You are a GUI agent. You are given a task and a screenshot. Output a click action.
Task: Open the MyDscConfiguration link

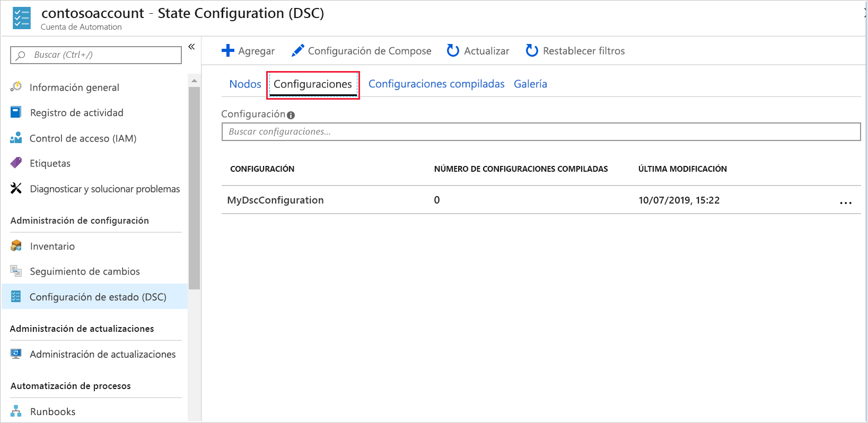coord(275,200)
